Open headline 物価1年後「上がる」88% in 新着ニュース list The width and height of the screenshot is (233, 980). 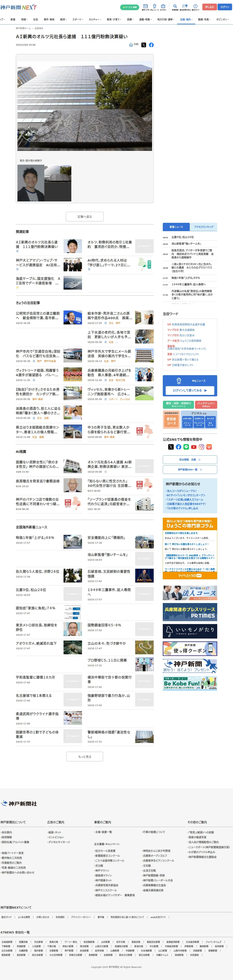[x=186, y=278]
